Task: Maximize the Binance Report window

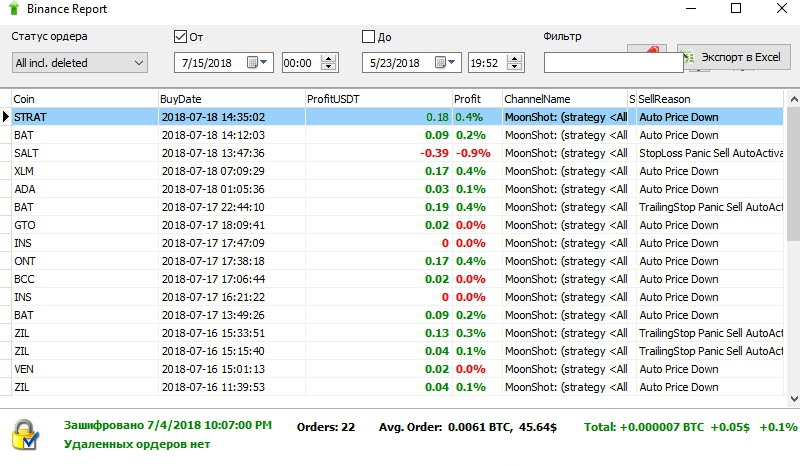Action: (736, 8)
